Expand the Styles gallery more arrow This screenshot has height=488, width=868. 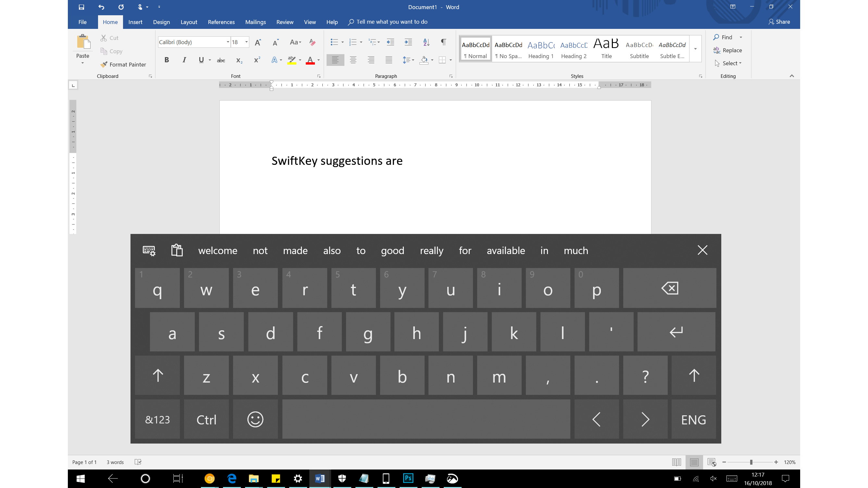tap(696, 49)
